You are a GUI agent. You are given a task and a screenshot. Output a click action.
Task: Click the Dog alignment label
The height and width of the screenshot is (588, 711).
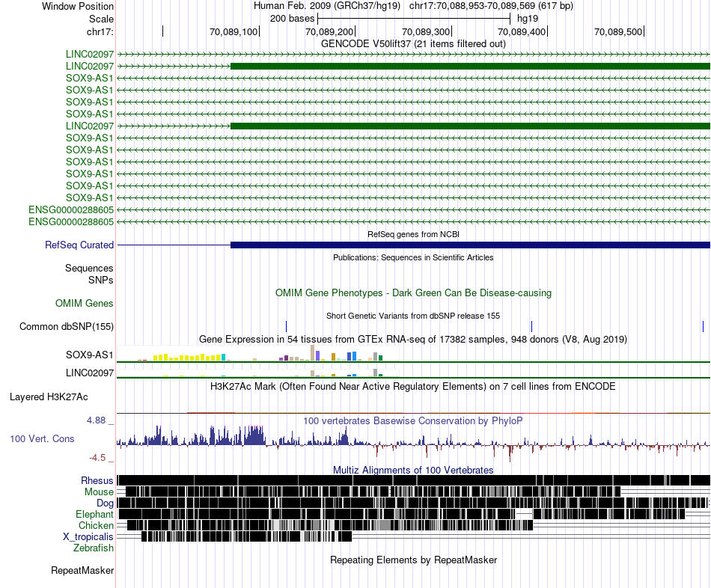click(106, 503)
